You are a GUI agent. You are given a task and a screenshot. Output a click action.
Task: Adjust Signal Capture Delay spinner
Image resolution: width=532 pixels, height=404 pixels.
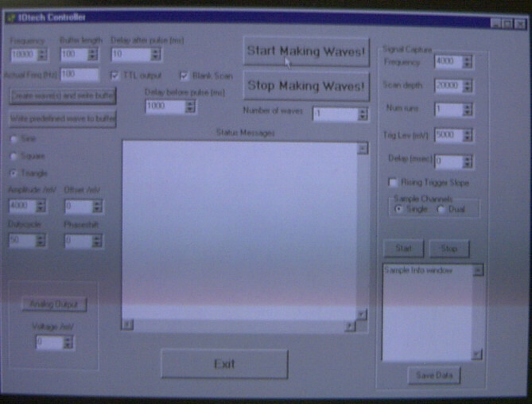(468, 161)
